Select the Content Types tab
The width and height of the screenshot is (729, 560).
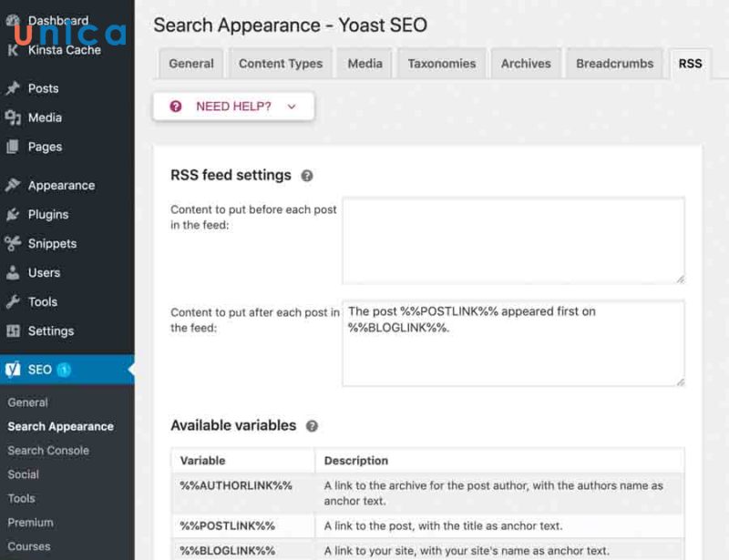click(x=279, y=63)
